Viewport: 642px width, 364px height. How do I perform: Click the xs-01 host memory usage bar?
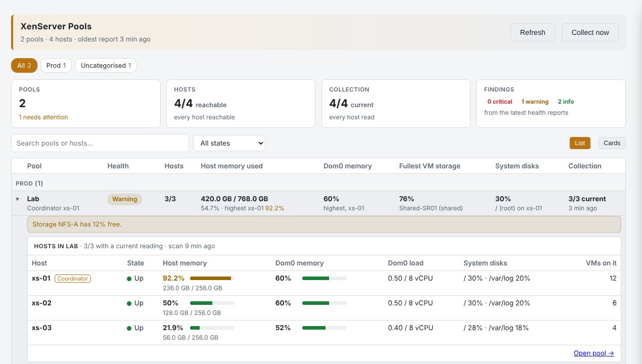point(212,278)
